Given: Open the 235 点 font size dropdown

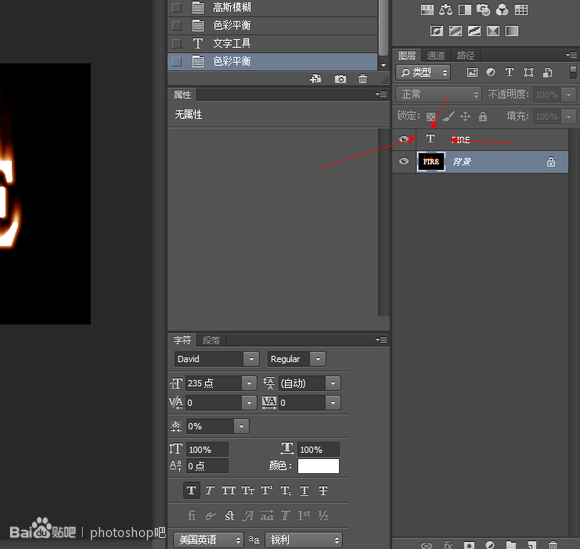Looking at the screenshot, I should [x=249, y=383].
